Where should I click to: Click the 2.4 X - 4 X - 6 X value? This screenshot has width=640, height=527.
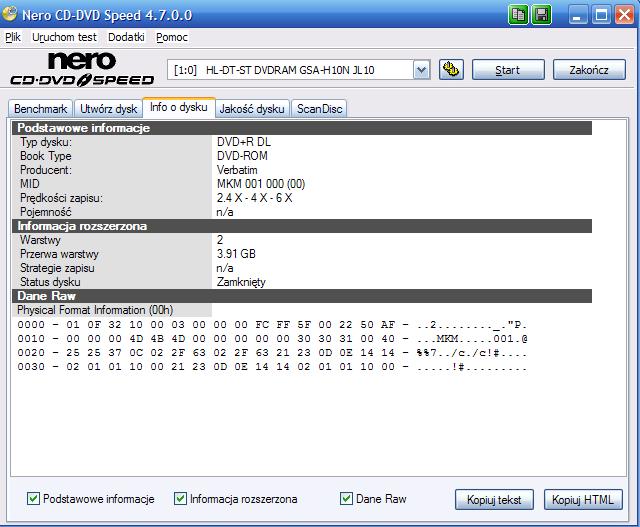coord(254,198)
